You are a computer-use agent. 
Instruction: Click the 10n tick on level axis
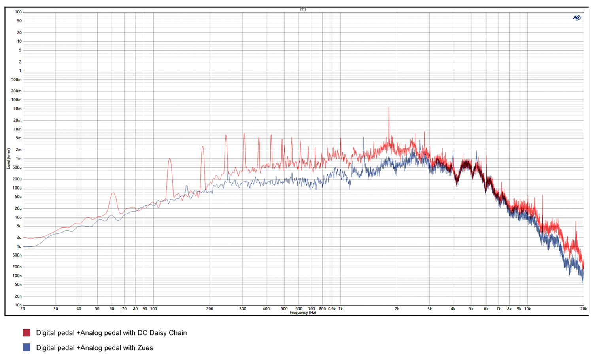pyautogui.click(x=18, y=305)
